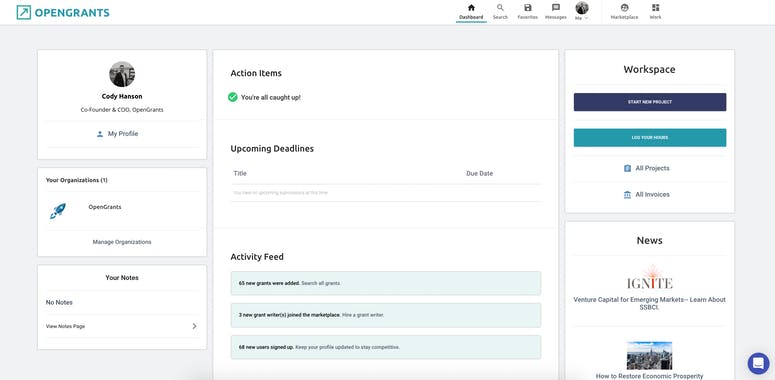
Task: Open Work grid icon in navbar
Action: pos(655,7)
